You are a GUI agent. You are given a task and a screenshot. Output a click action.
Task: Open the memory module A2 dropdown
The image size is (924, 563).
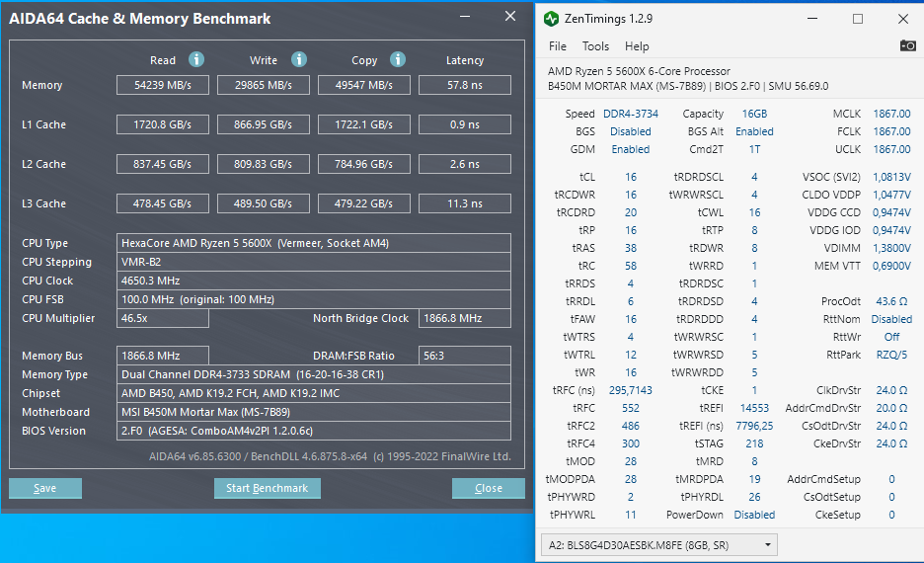[659, 545]
